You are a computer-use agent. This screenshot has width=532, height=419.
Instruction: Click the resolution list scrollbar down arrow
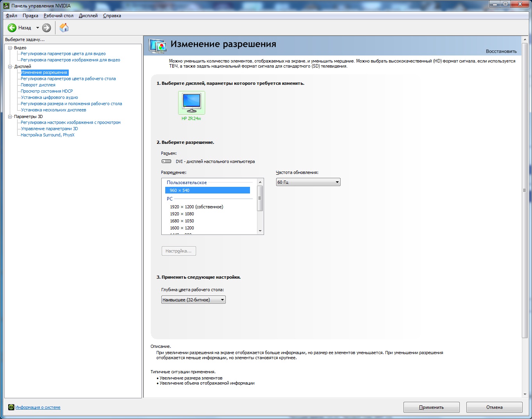tap(260, 231)
